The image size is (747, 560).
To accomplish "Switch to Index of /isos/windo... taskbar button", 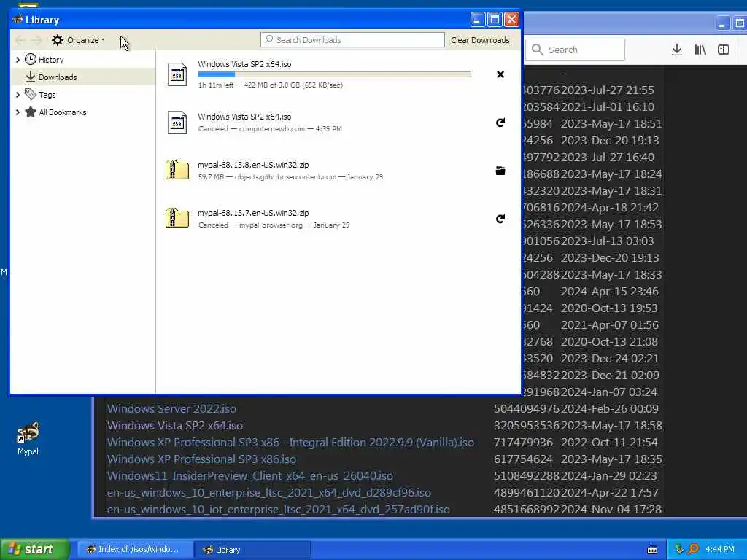I will 135,550.
